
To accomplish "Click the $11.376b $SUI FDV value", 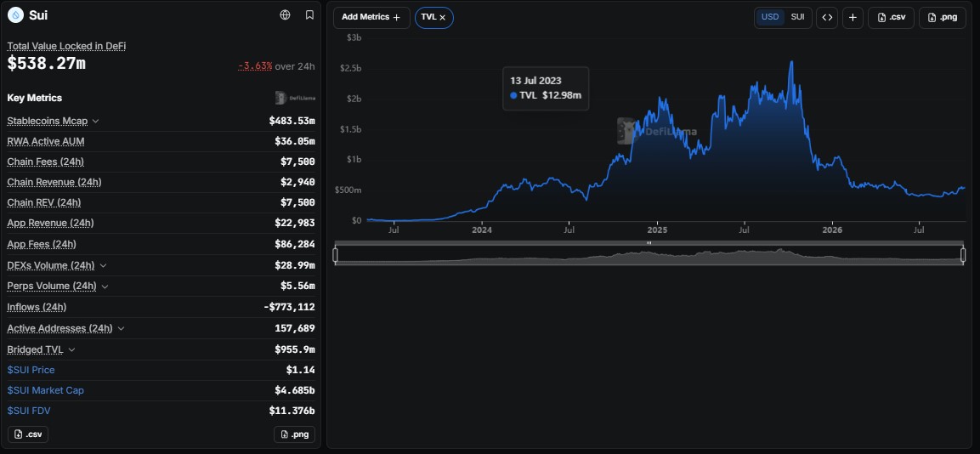I will 292,411.
